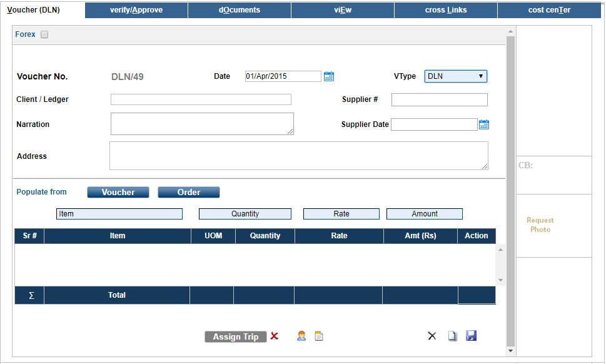This screenshot has height=364, width=606.
Task: Click the form's vertical scrollbar track
Action: [510, 191]
